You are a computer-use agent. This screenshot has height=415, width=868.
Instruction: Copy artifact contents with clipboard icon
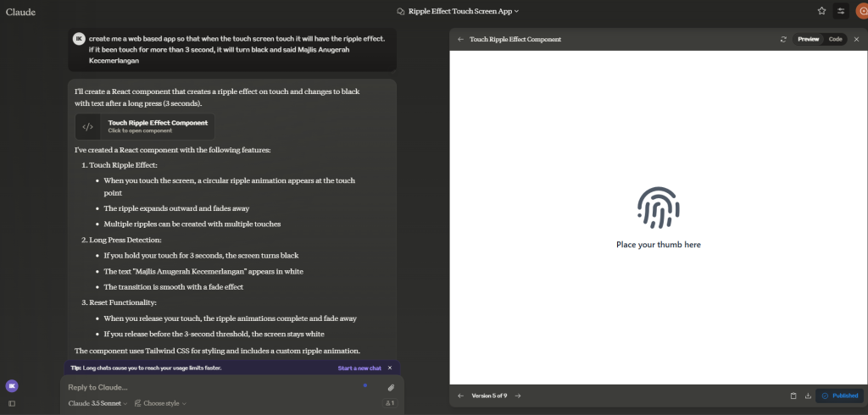click(793, 396)
